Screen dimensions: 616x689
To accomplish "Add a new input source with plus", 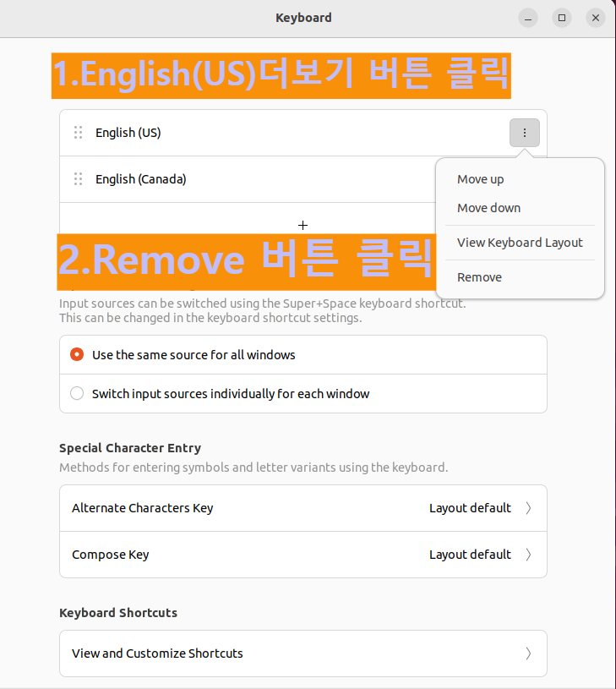I will [303, 226].
